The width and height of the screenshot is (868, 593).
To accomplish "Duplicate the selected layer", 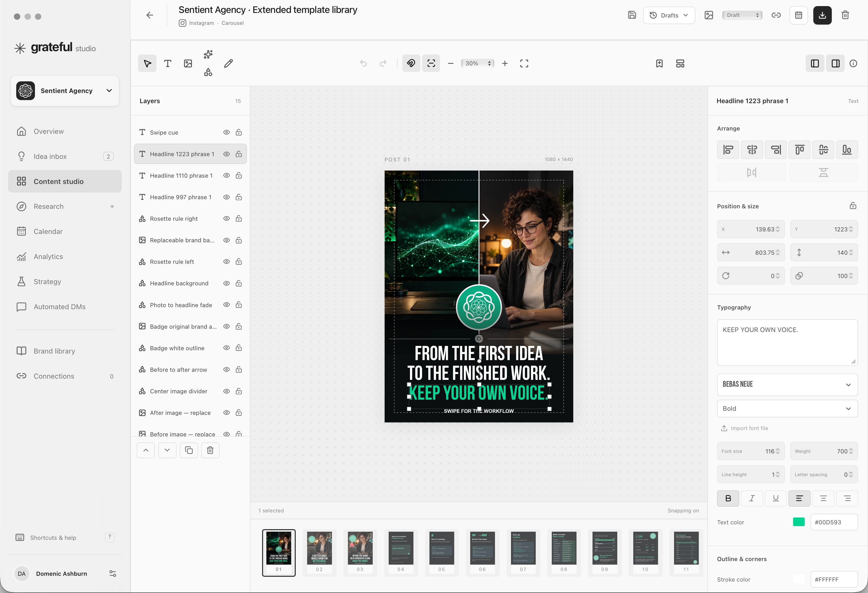I will pyautogui.click(x=189, y=450).
